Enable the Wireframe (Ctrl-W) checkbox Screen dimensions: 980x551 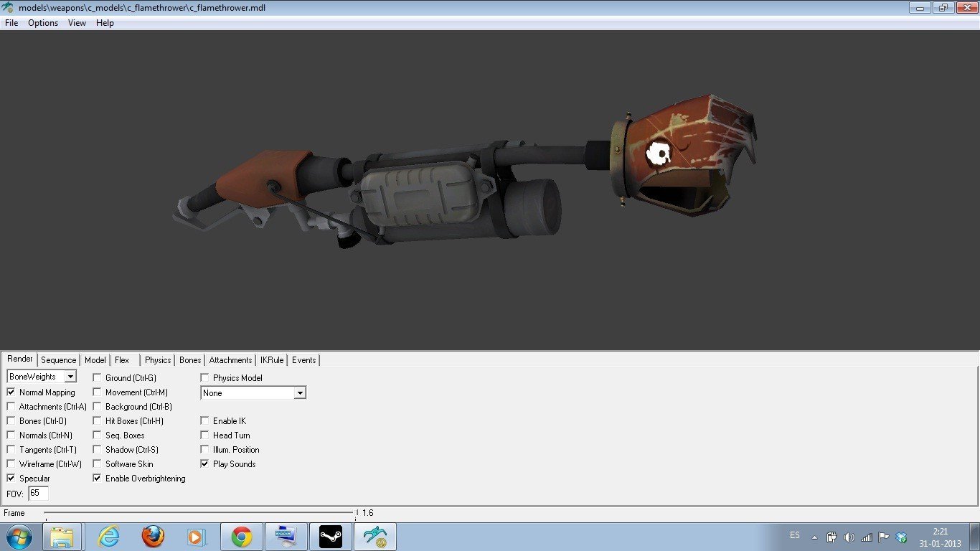click(11, 464)
